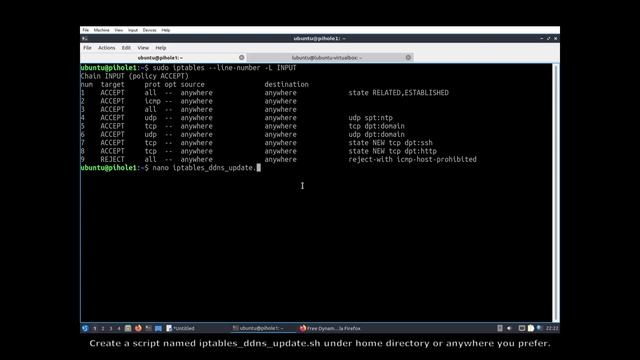The image size is (640, 360).
Task: Maximize the terminal window
Action: click(549, 38)
